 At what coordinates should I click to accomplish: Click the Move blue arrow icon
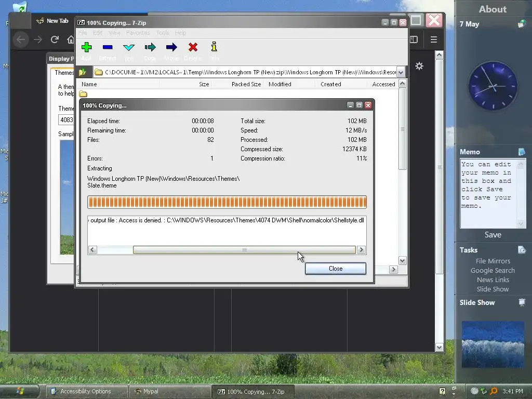(x=171, y=47)
